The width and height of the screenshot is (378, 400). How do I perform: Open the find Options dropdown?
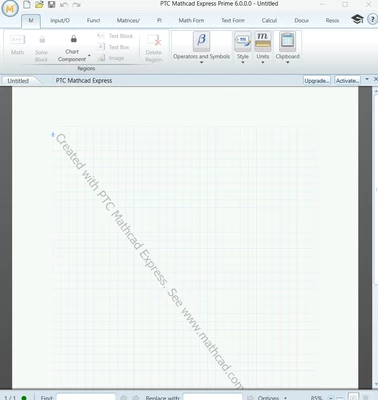coord(272,398)
